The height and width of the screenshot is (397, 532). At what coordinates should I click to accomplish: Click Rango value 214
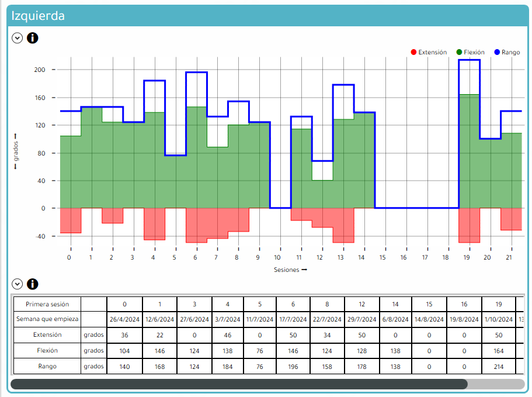click(498, 367)
